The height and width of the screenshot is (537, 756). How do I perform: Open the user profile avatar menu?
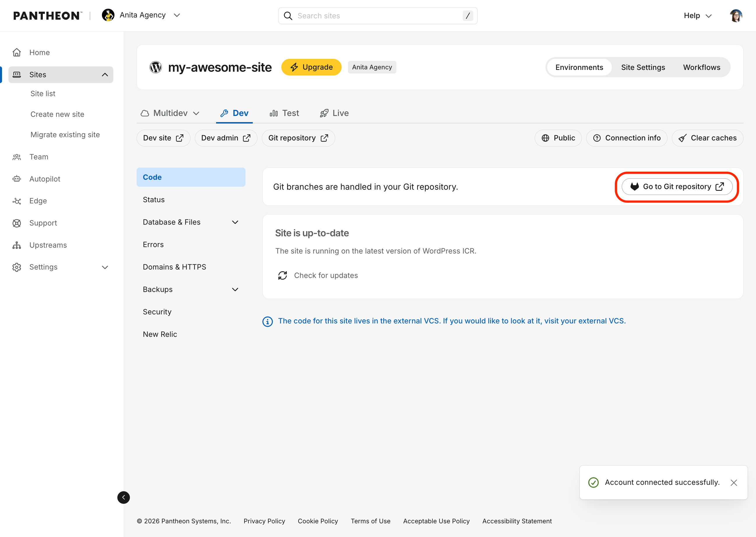click(x=736, y=15)
